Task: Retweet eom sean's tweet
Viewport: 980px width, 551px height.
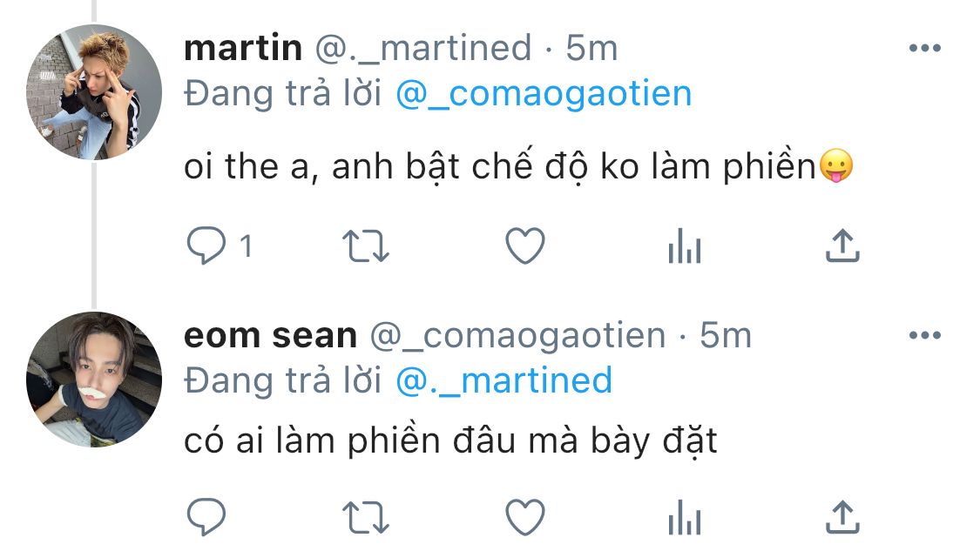Action: [366, 518]
